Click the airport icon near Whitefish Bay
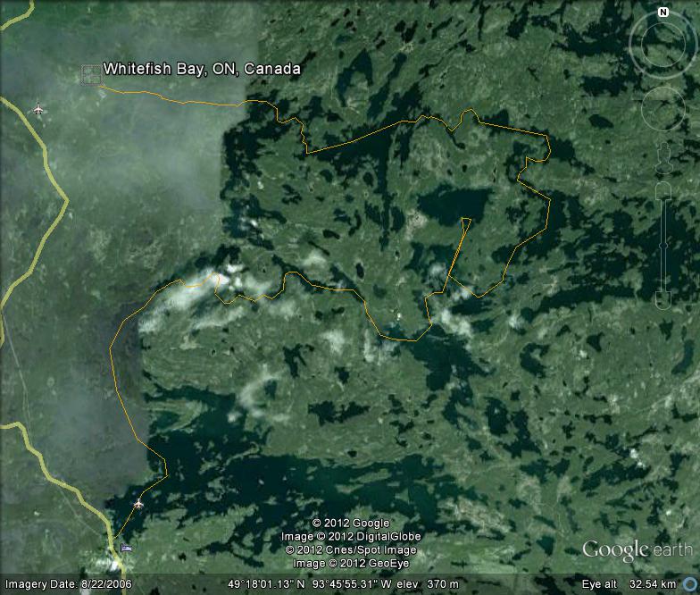This screenshot has width=700, height=595. (x=37, y=109)
